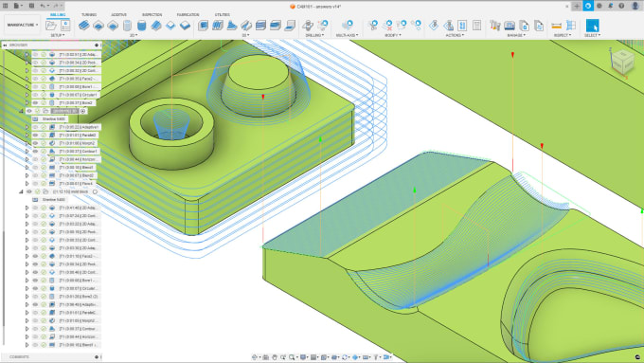Switch to the FABRICATION tab

pyautogui.click(x=188, y=15)
